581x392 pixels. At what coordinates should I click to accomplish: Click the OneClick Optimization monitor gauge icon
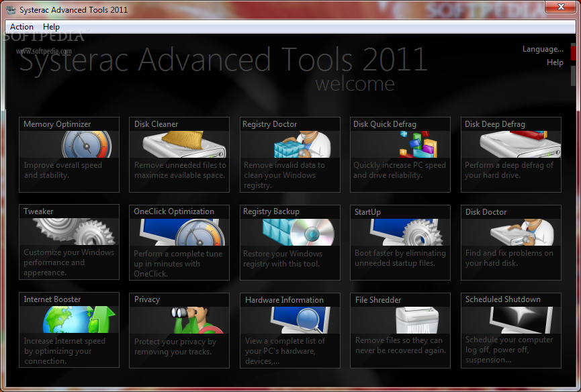(182, 232)
